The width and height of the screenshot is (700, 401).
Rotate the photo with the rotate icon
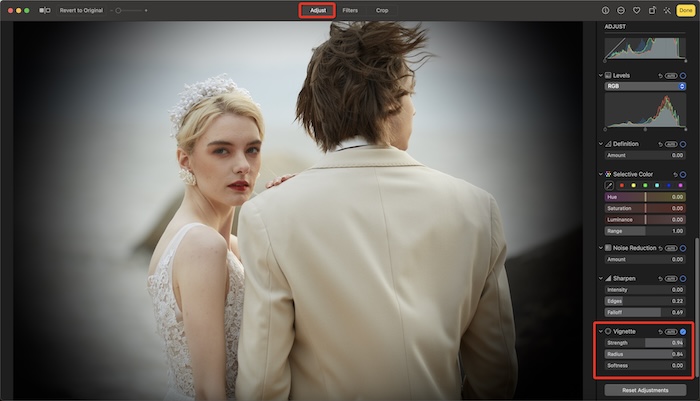tap(652, 10)
